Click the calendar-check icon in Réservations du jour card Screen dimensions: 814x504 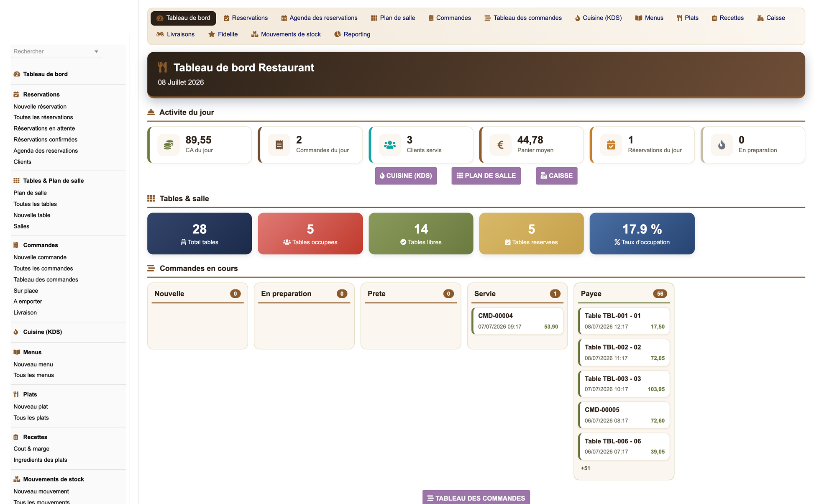click(611, 145)
